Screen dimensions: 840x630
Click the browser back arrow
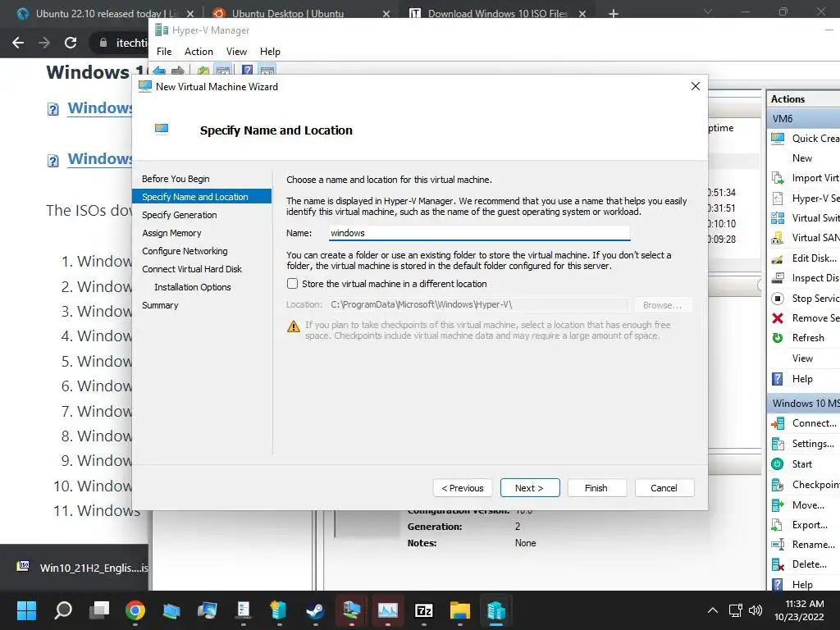(18, 43)
